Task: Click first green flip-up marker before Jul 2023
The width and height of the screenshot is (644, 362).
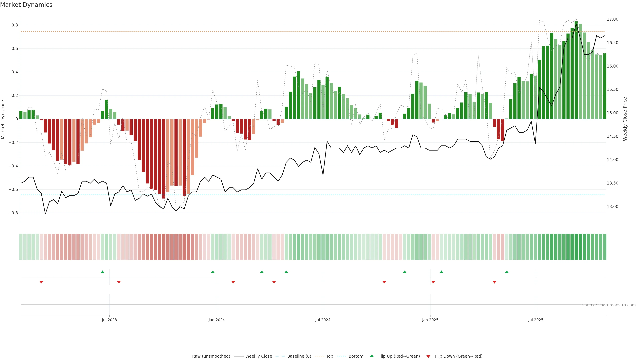Action: (x=102, y=272)
